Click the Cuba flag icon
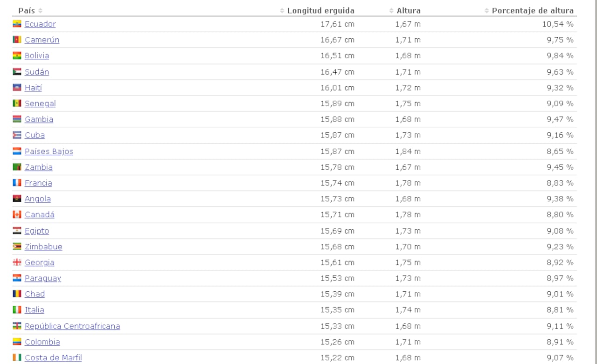The height and width of the screenshot is (364, 597). tap(17, 135)
